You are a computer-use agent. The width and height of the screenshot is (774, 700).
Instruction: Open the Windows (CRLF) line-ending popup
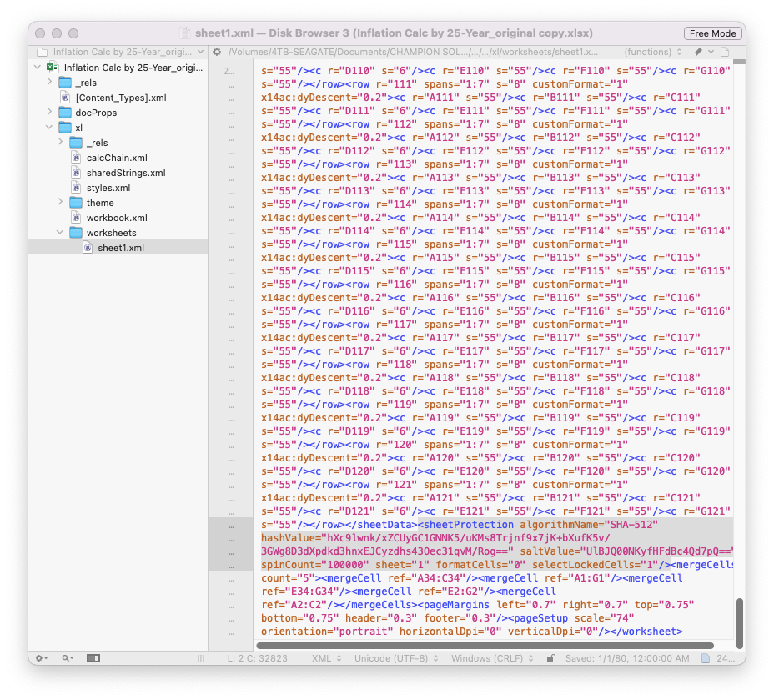pos(492,658)
